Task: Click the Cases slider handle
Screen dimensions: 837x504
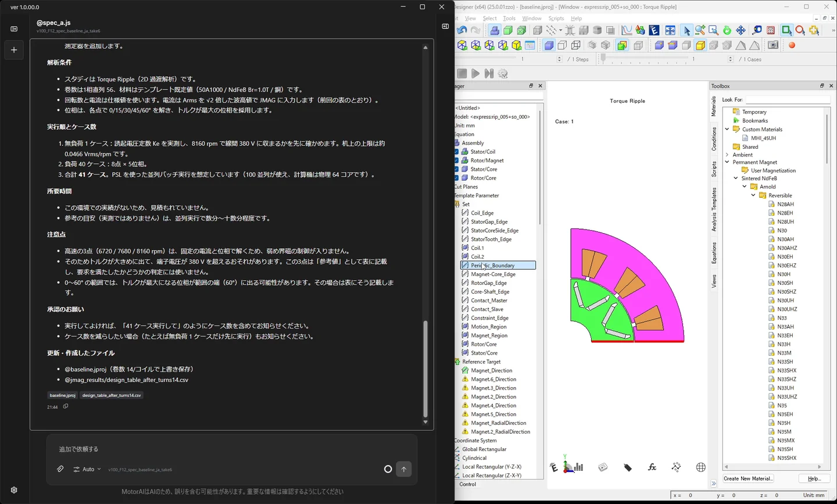Action: point(603,59)
